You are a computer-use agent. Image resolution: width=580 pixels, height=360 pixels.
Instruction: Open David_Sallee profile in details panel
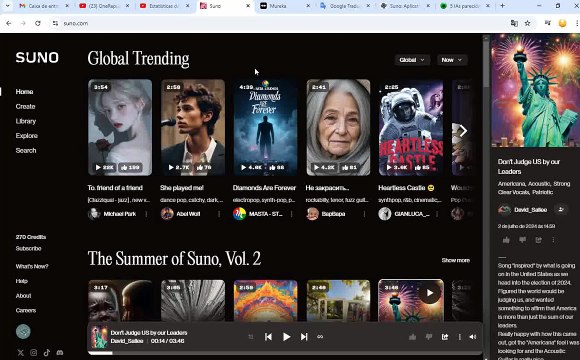(x=530, y=210)
